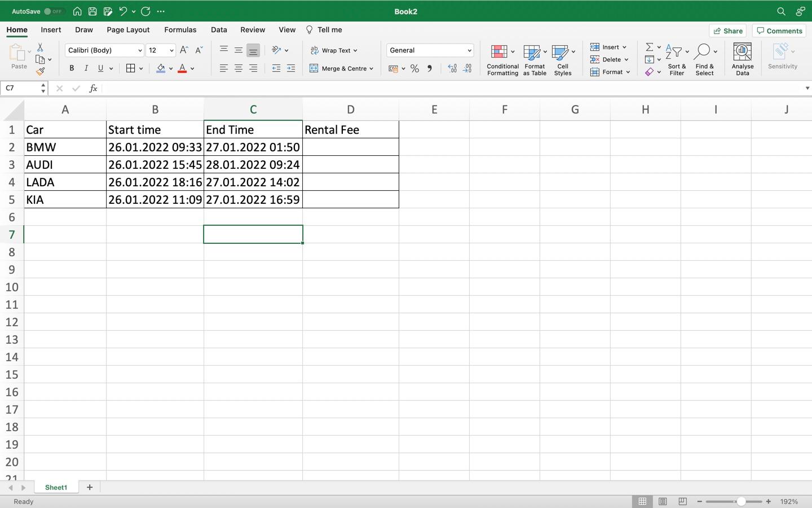Toggle AutoSave switch

point(54,11)
